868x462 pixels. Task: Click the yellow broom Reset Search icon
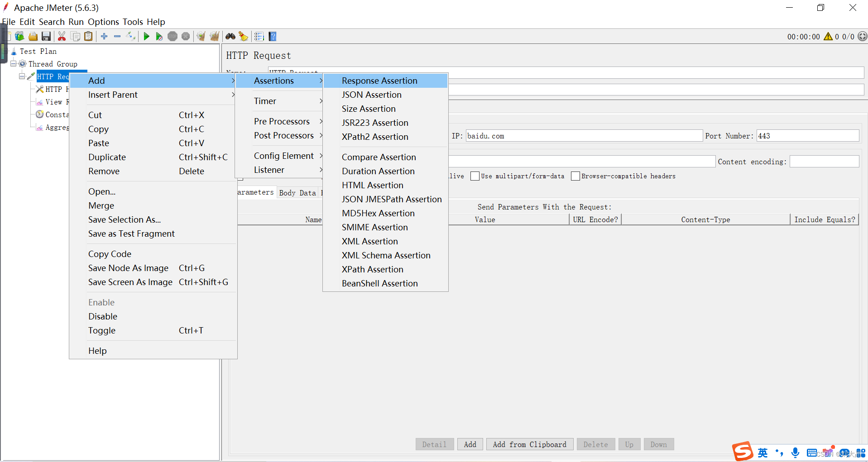point(244,37)
